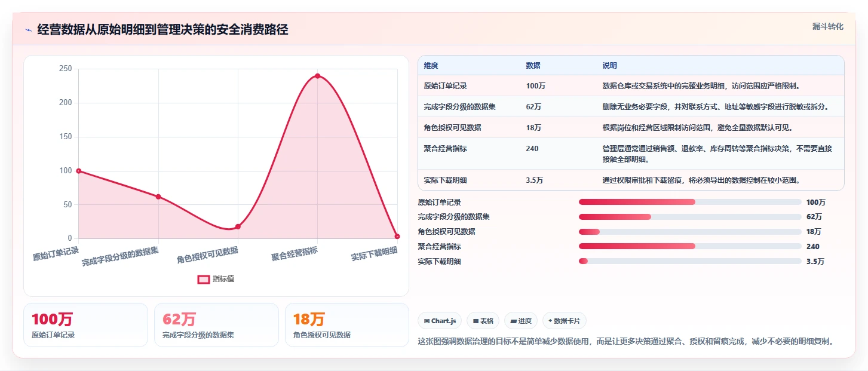Viewport: 868px width, 371px height.
Task: Click the summary sentence below the chips
Action: (625, 342)
